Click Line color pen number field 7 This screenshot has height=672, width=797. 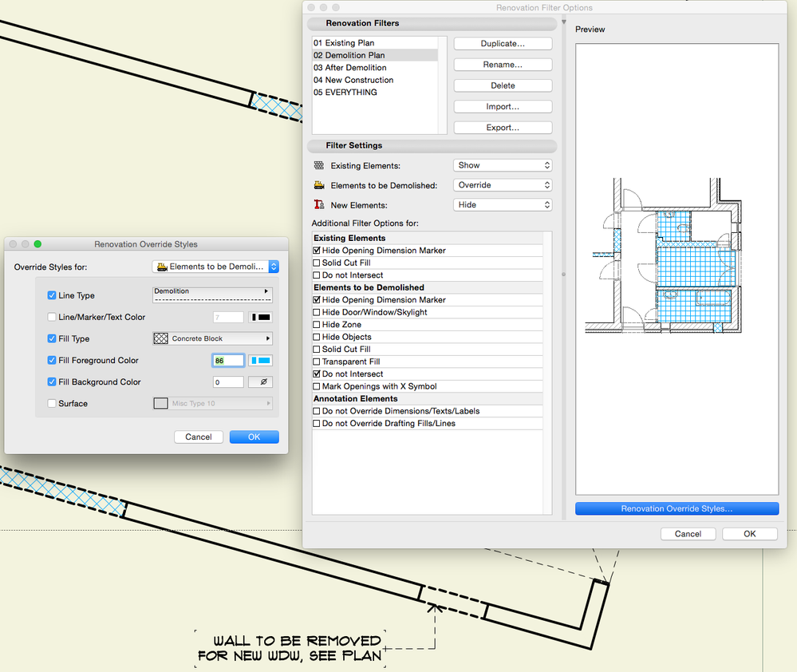(228, 317)
